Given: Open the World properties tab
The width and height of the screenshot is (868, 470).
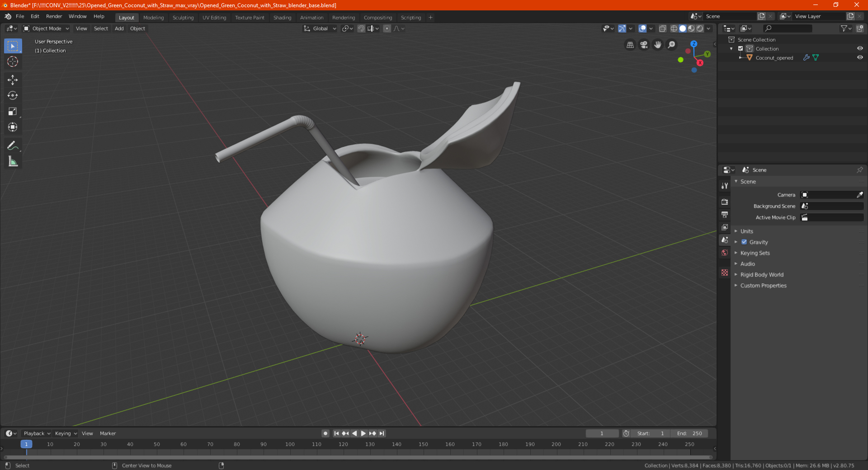Looking at the screenshot, I should coord(725,253).
